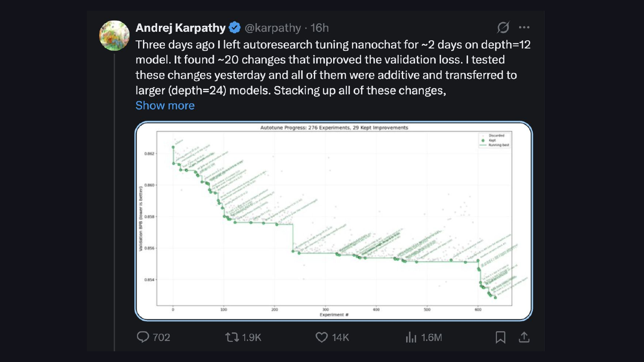Screen dimensions: 644x362
Task: Click the "Experiment #" x-axis label
Action: pos(334,315)
